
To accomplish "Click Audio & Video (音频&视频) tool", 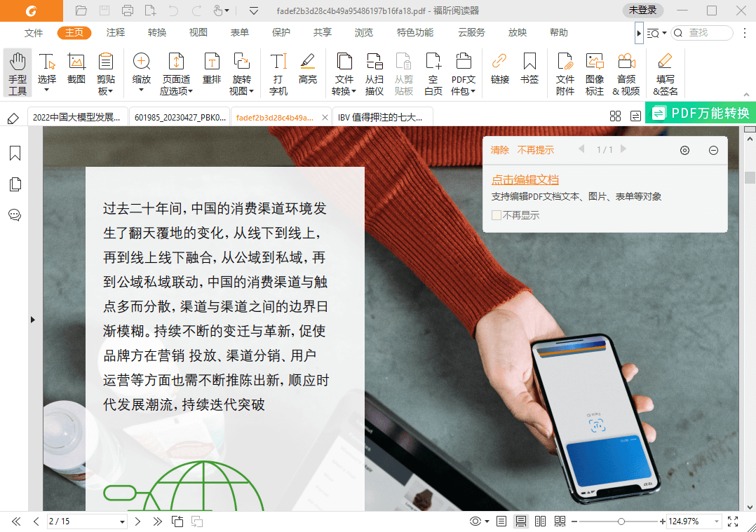I will pos(626,73).
